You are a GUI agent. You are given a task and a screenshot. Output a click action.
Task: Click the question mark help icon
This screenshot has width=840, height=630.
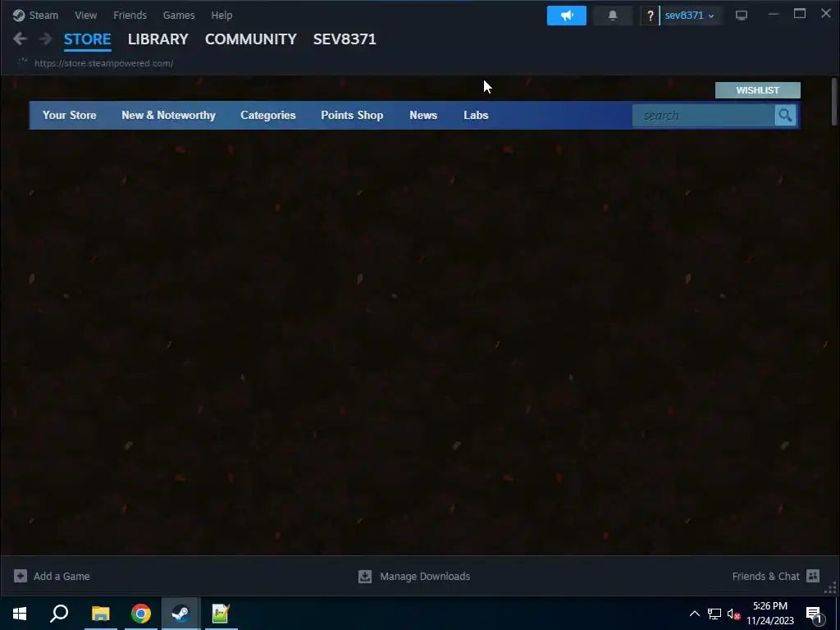(650, 16)
